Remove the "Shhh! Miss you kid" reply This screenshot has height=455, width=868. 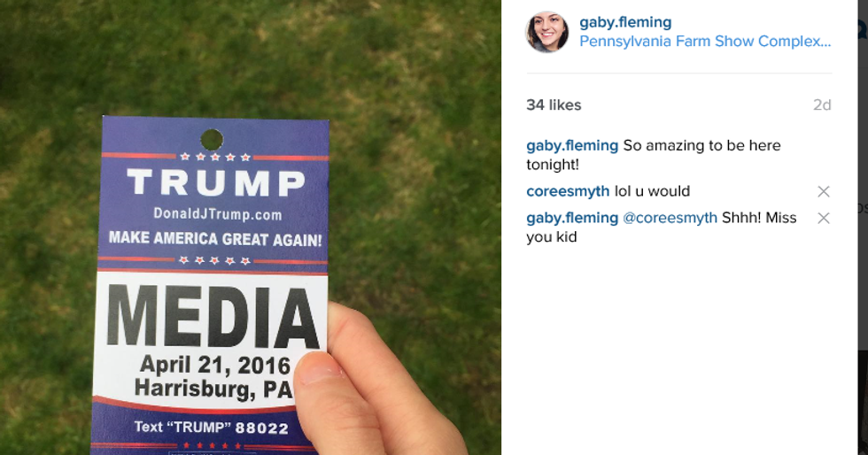[823, 219]
